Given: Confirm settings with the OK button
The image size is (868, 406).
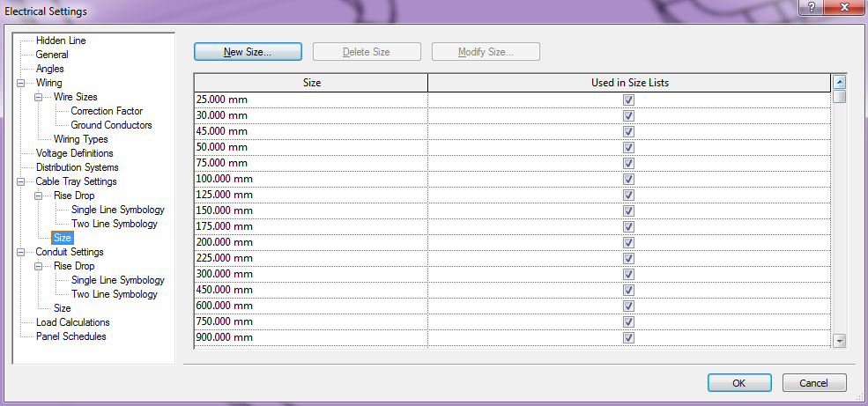Looking at the screenshot, I should (739, 383).
